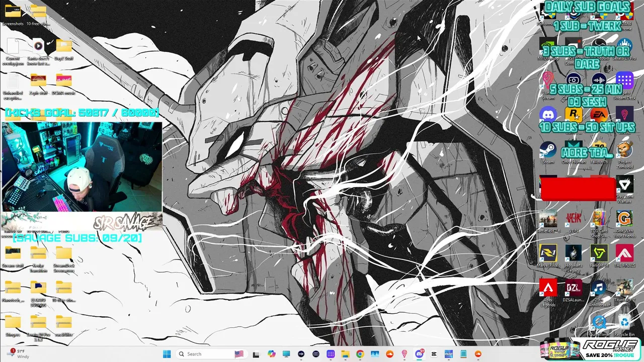
Task: Select the Santa video file icon
Action: click(38, 52)
